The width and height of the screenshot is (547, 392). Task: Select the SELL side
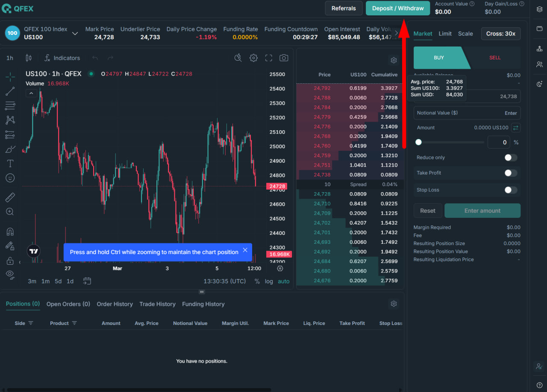tap(495, 58)
